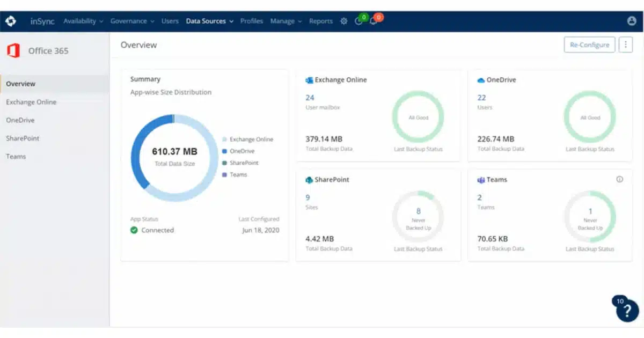Open the Reports menu item

(x=321, y=21)
